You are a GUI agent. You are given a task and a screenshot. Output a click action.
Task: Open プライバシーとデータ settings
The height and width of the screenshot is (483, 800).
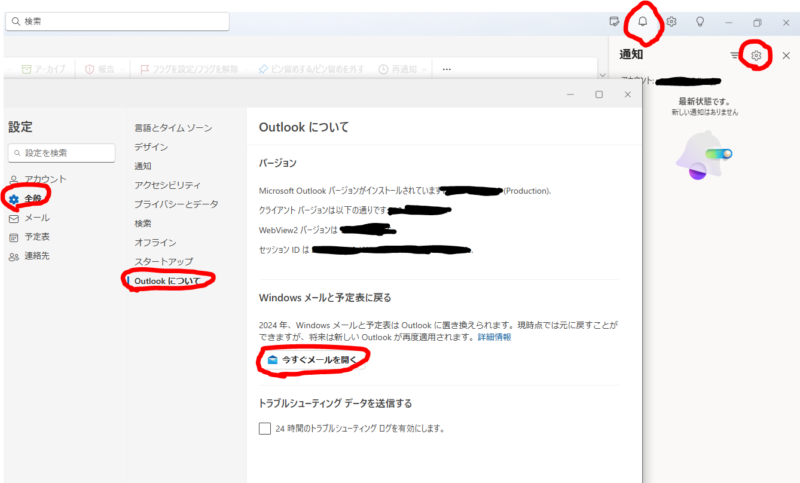[176, 204]
